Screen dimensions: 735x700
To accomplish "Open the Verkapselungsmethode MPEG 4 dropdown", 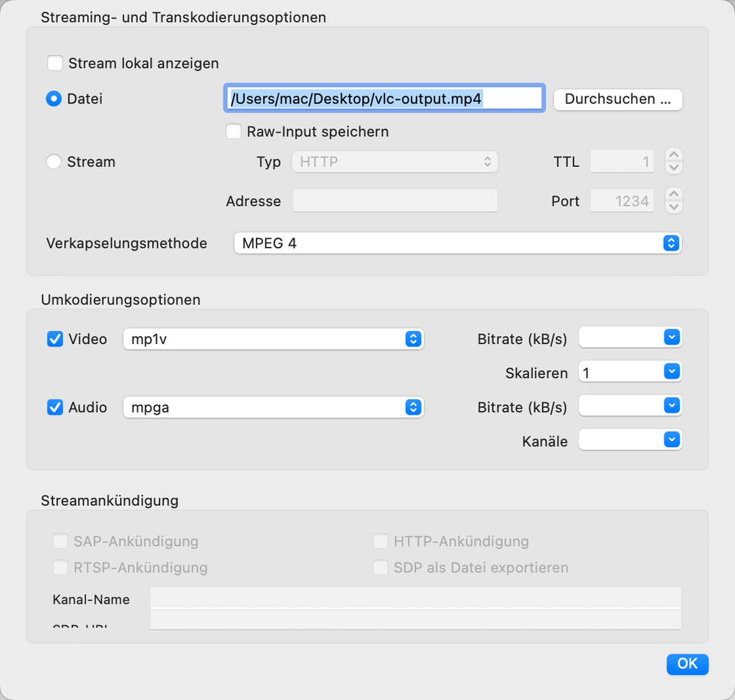I will (x=457, y=243).
